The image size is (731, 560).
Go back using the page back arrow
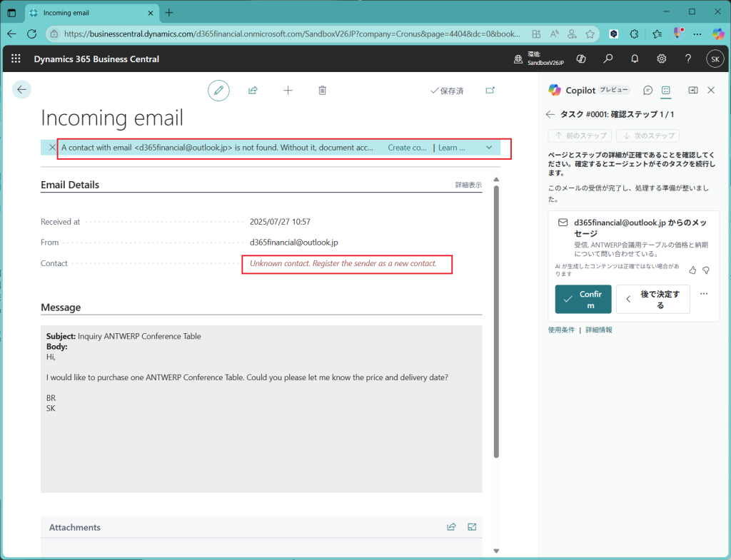tap(21, 89)
